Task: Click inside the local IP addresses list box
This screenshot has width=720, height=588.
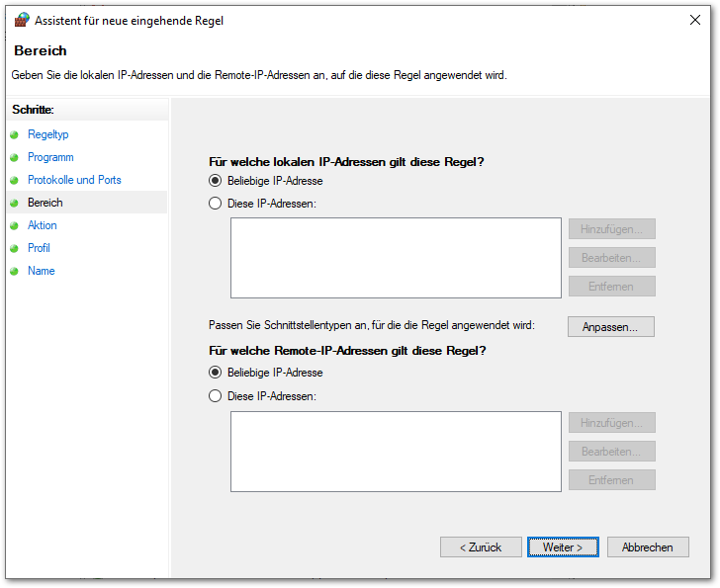Action: (396, 257)
